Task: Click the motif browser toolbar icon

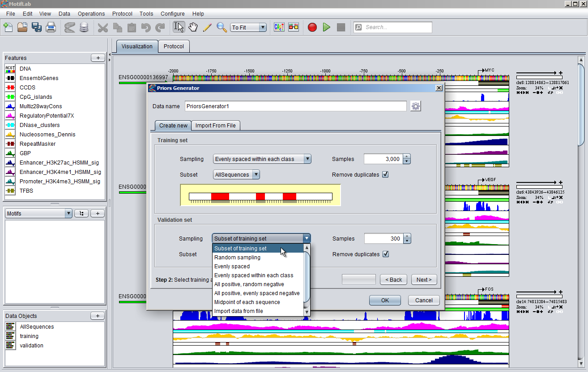Action: (x=279, y=27)
